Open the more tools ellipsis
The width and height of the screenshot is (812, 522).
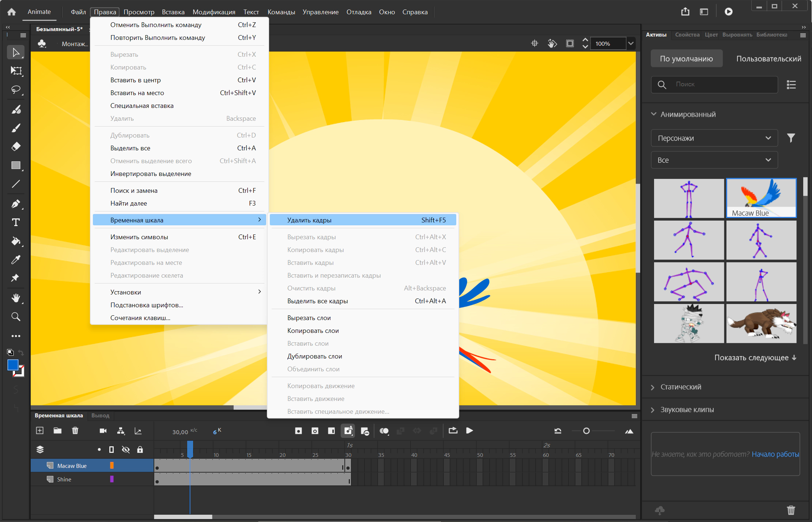coord(16,336)
